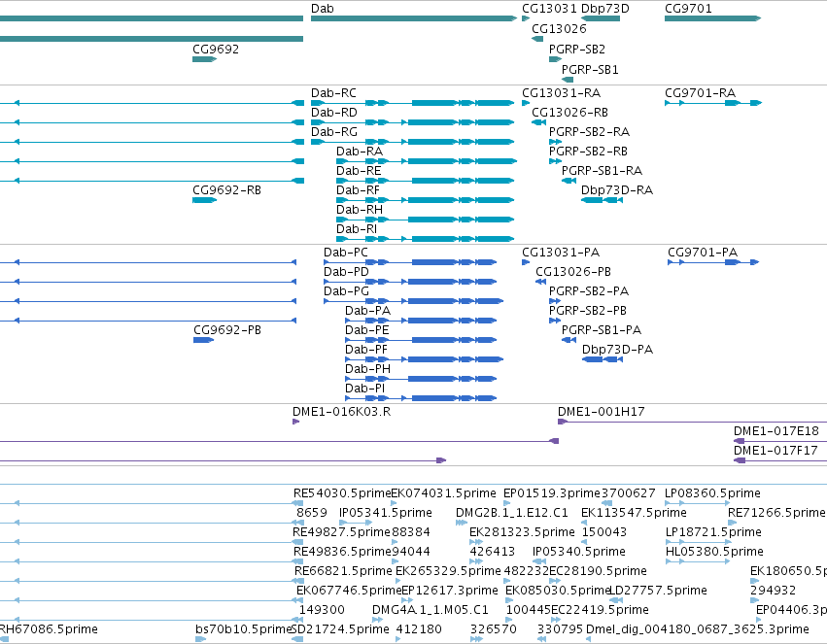The image size is (827, 644).
Task: Select the CG13026-PB protein label
Action: [573, 272]
